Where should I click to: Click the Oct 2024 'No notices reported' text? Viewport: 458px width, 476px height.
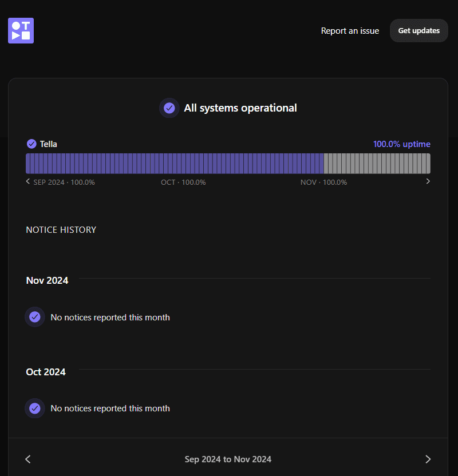point(110,408)
